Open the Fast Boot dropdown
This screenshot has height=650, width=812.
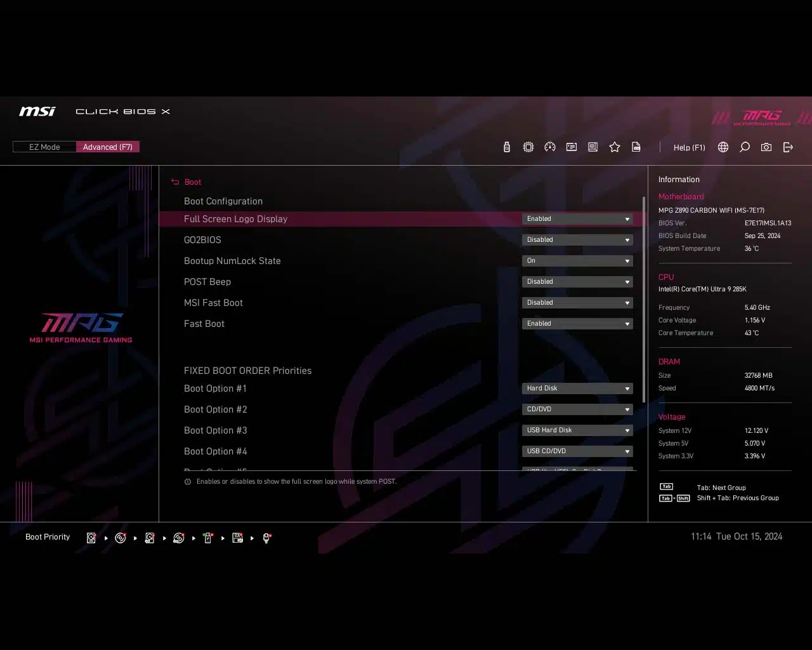click(x=577, y=324)
